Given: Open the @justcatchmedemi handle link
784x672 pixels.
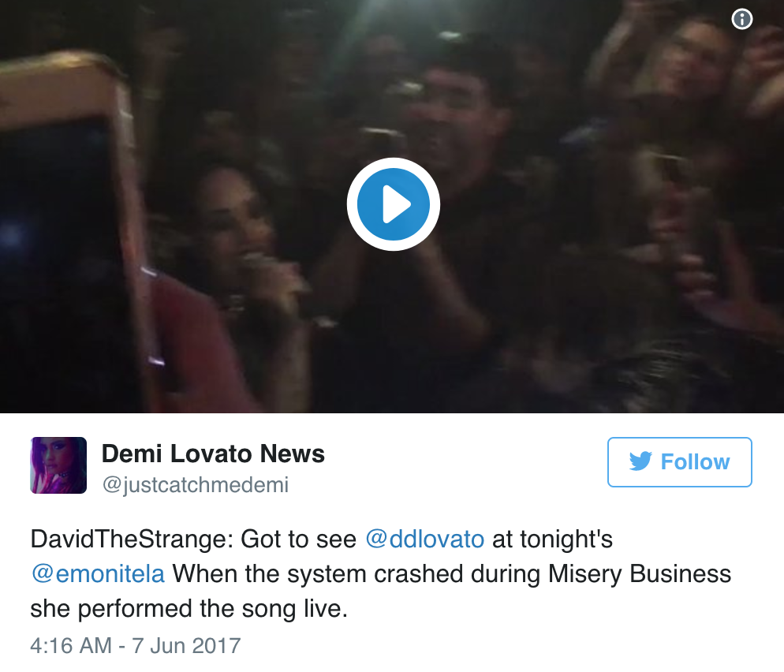Looking at the screenshot, I should (195, 485).
